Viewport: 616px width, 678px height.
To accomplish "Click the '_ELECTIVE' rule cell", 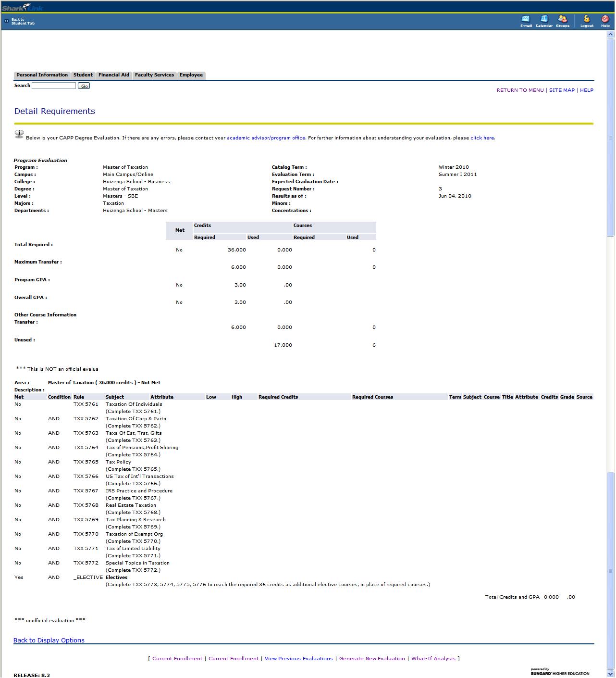I will pyautogui.click(x=88, y=578).
